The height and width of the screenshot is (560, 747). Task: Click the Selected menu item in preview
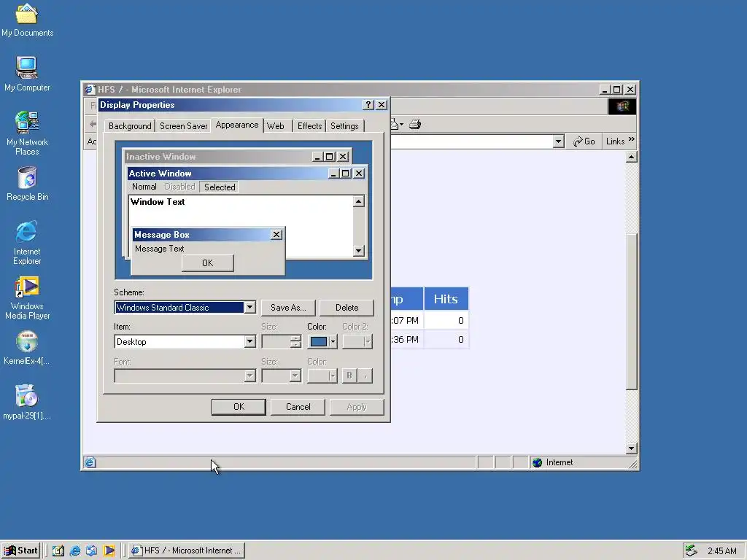pyautogui.click(x=220, y=187)
